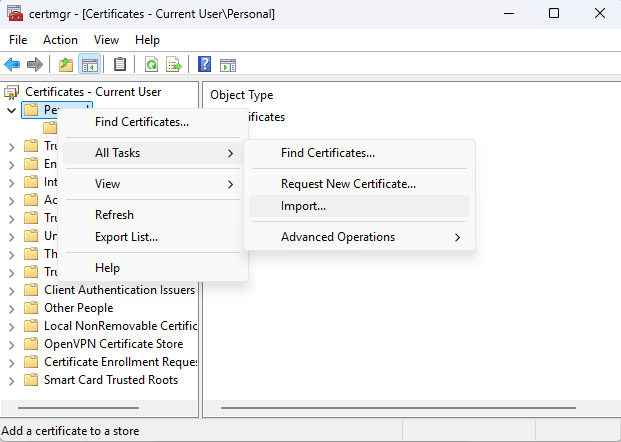
Task: Choose Import... from All Tasks submenu
Action: [x=359, y=206]
